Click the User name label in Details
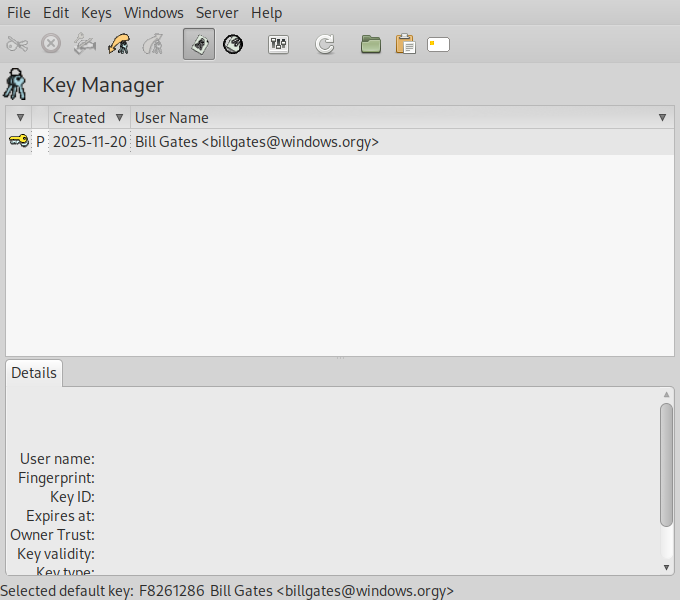This screenshot has width=680, height=600. click(57, 459)
